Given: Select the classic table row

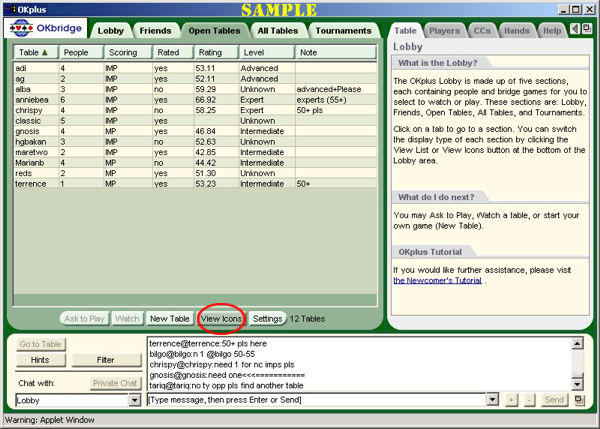Looking at the screenshot, I should pyautogui.click(x=195, y=121).
